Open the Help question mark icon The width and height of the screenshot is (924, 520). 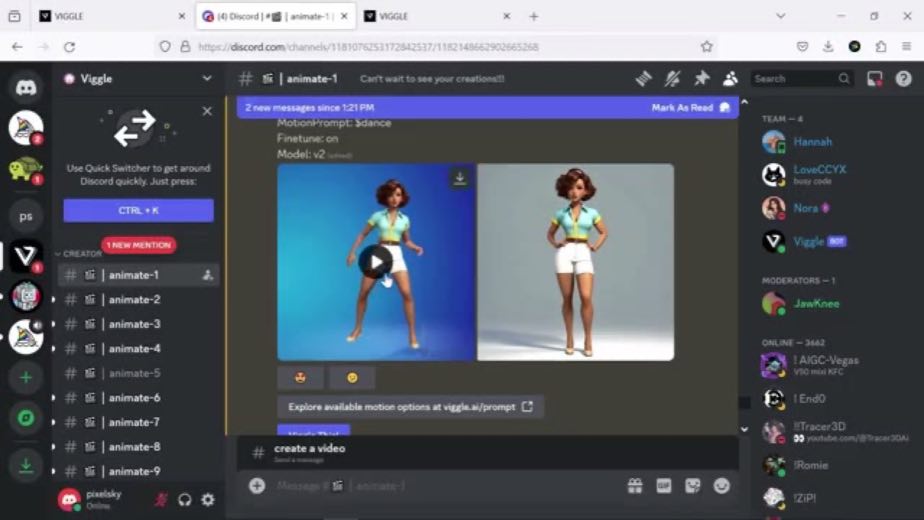(x=903, y=78)
